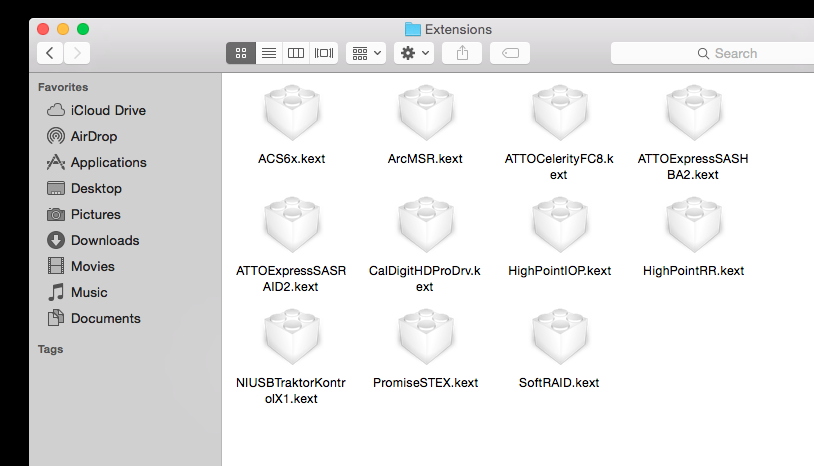
Task: Select the CalDigitHDProDrv.kext icon
Action: [x=426, y=225]
